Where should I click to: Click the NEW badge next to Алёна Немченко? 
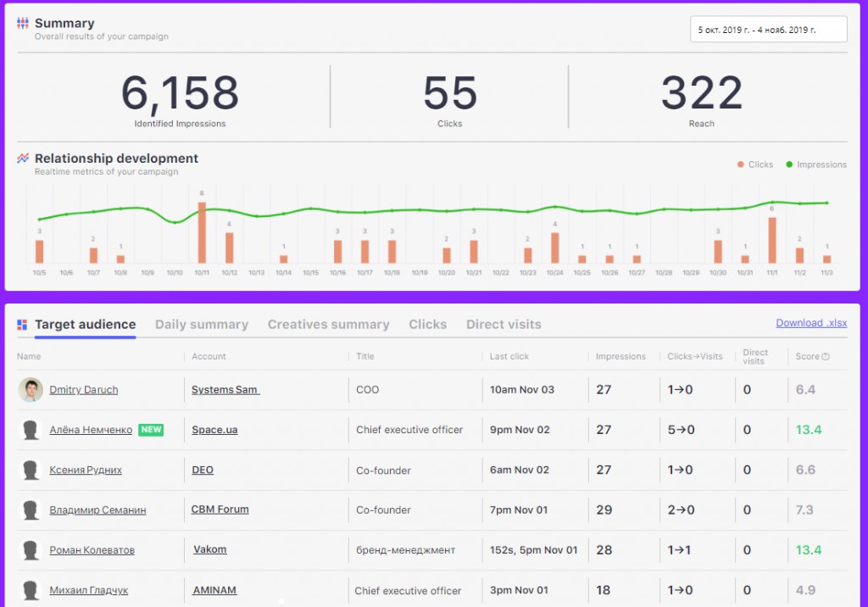tap(151, 430)
